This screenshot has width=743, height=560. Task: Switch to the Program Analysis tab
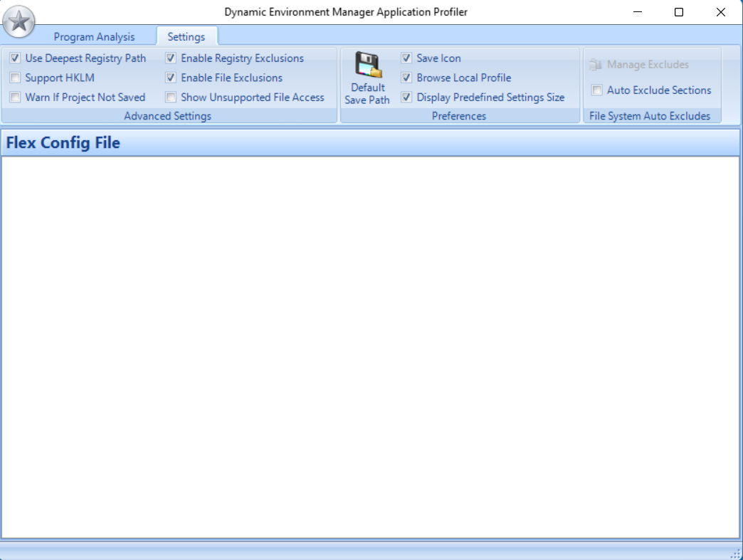coord(94,37)
